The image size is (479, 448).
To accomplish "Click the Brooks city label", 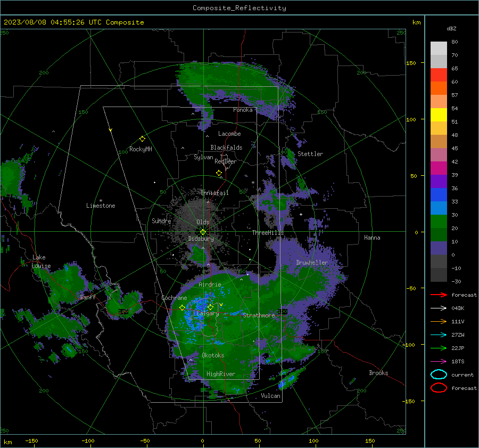I will point(378,373).
